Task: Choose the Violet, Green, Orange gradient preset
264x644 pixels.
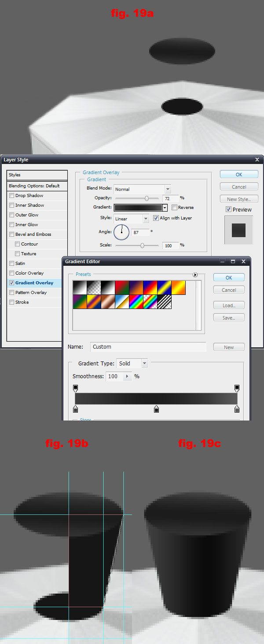Action: [x=80, y=302]
